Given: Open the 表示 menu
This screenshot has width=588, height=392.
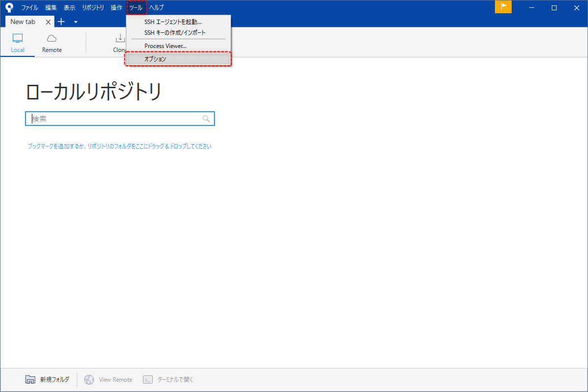Looking at the screenshot, I should [x=70, y=8].
